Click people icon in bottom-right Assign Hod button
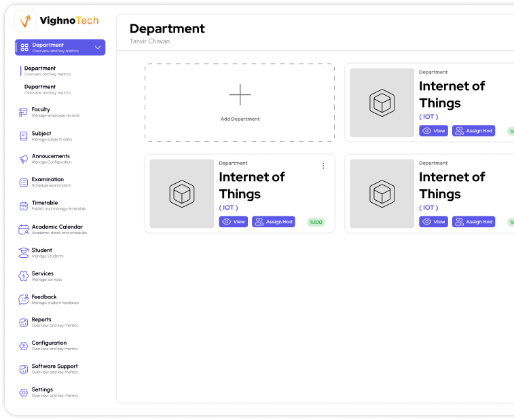Image resolution: width=514 pixels, height=420 pixels. pos(459,222)
